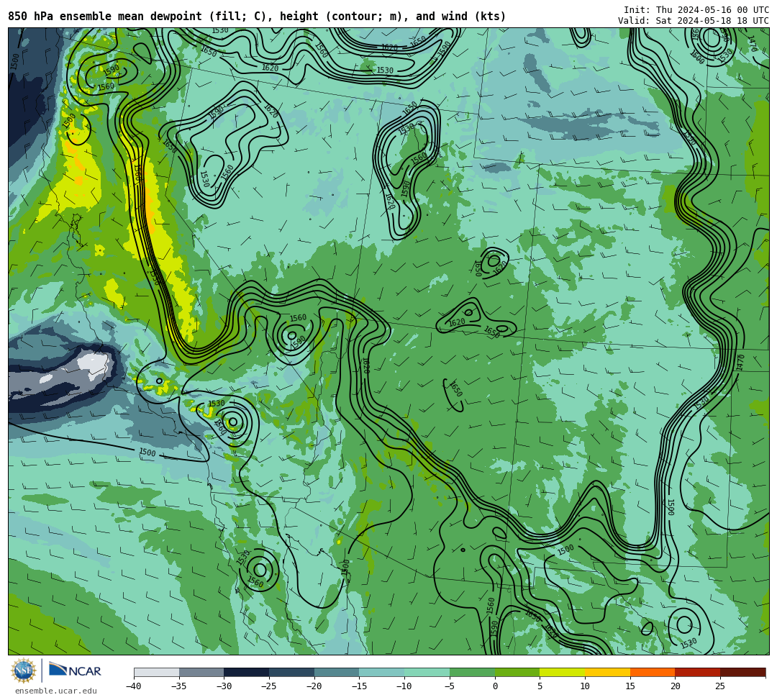Click the '5' colorbar tick label

540,686
